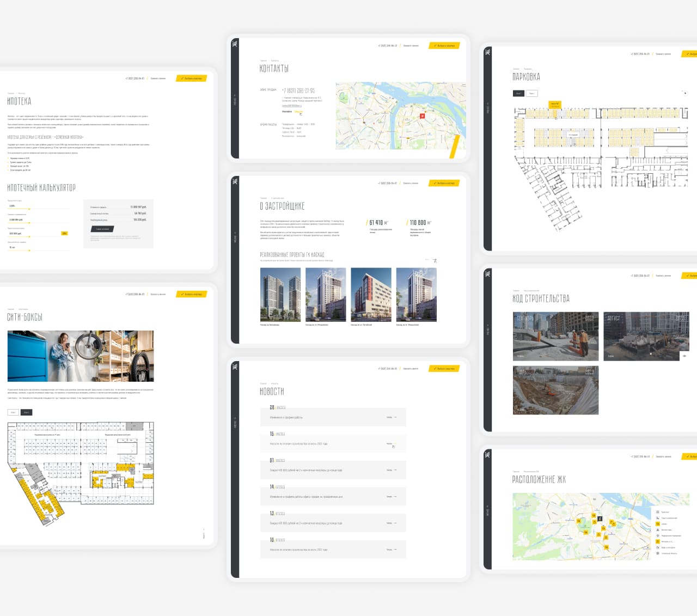Click the red location pin on the Контакты map
Image resolution: width=697 pixels, height=616 pixels.
[422, 115]
